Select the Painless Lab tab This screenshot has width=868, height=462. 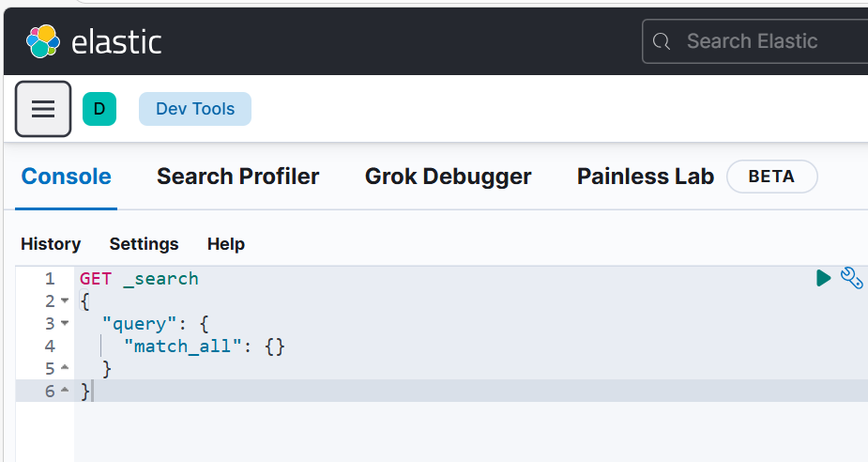click(x=646, y=177)
